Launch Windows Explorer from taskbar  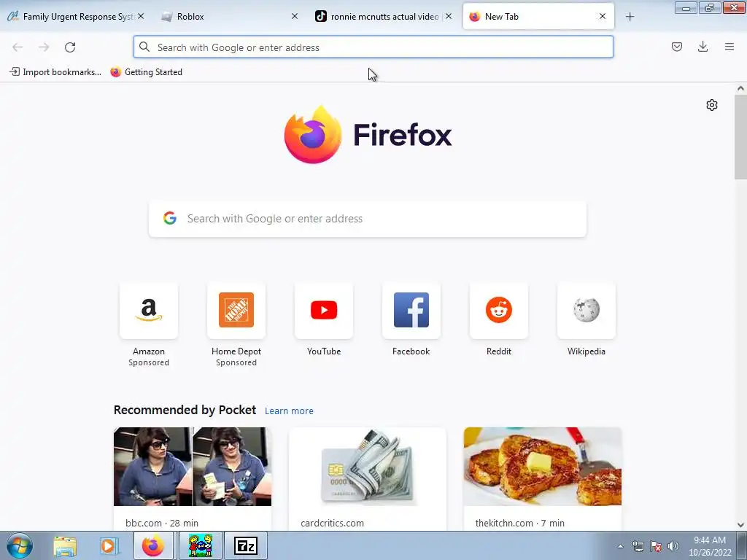tap(65, 546)
